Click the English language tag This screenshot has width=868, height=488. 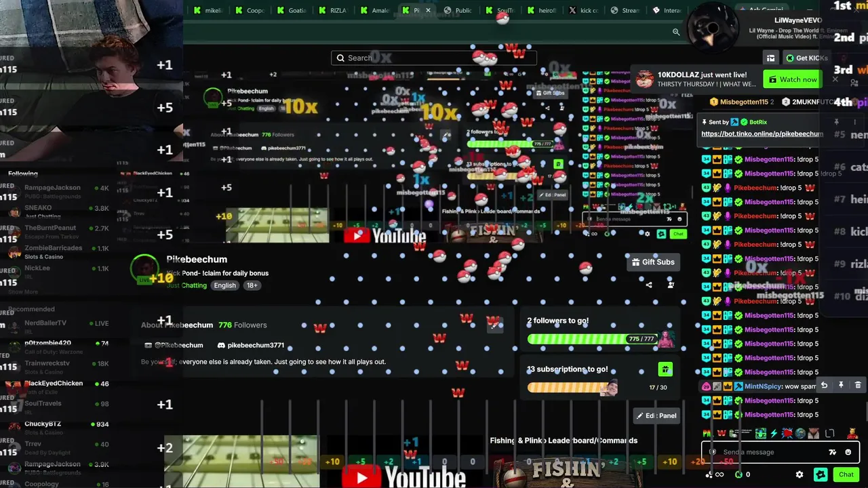[224, 285]
